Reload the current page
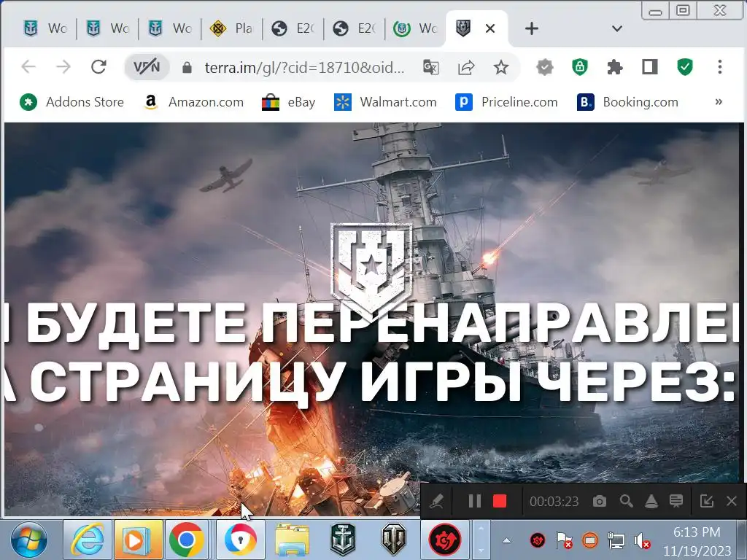This screenshot has height=560, width=747. 98,66
